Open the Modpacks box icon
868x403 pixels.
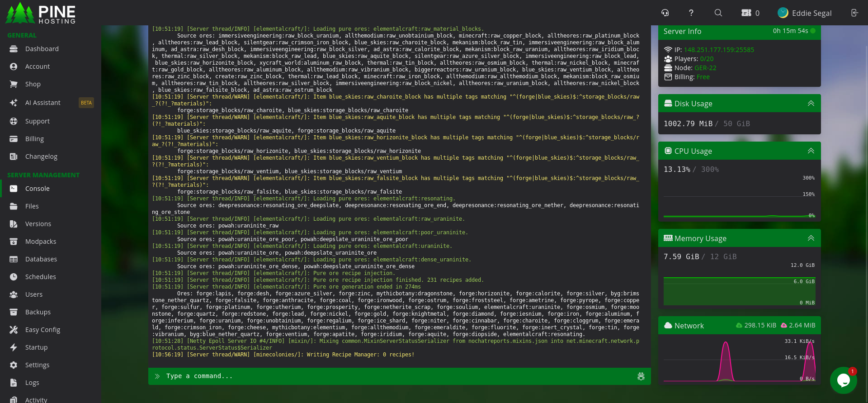pos(14,242)
